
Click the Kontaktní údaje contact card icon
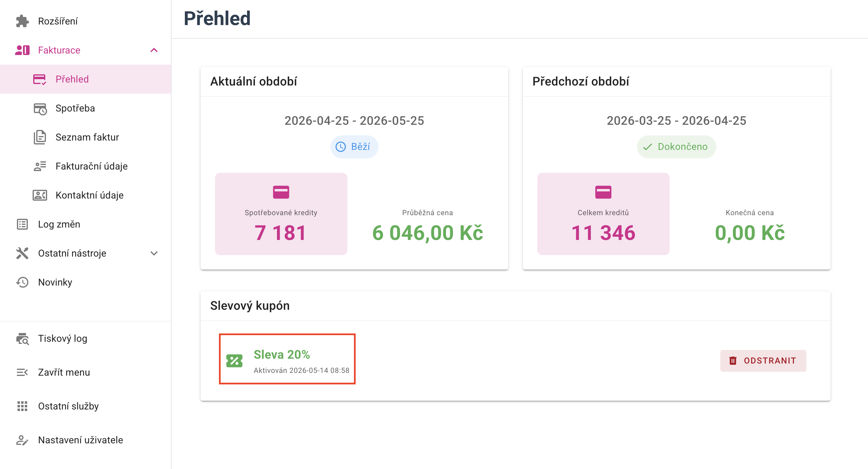[40, 195]
